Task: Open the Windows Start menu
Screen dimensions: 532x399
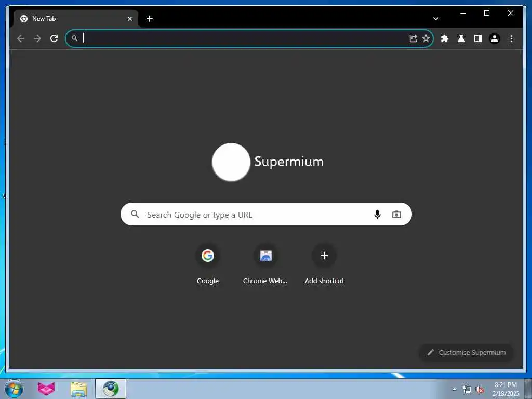Action: [x=14, y=389]
